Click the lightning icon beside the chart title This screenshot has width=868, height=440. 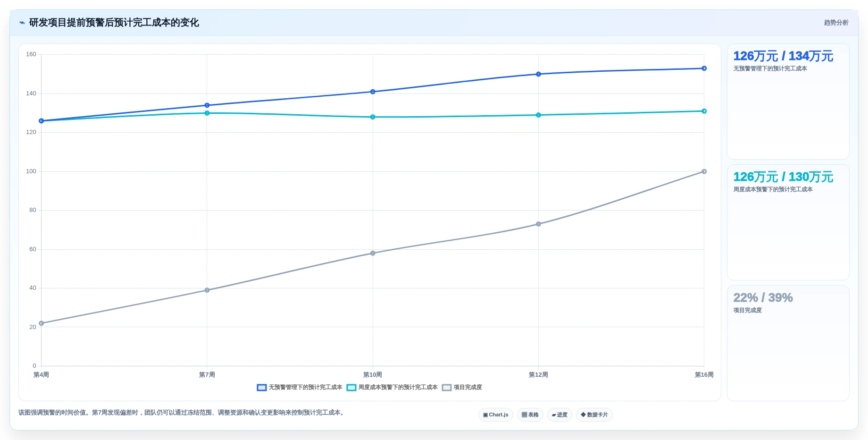click(x=22, y=23)
